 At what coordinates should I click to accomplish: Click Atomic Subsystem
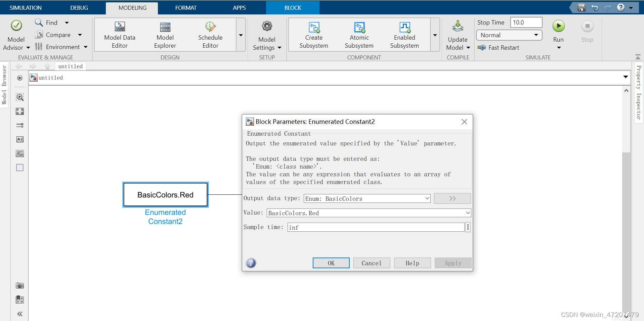[x=359, y=35]
